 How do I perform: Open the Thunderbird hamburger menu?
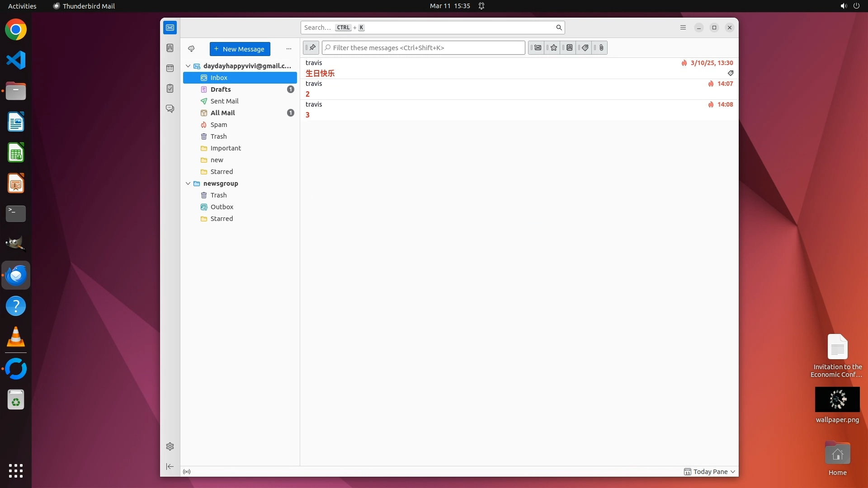(x=683, y=28)
